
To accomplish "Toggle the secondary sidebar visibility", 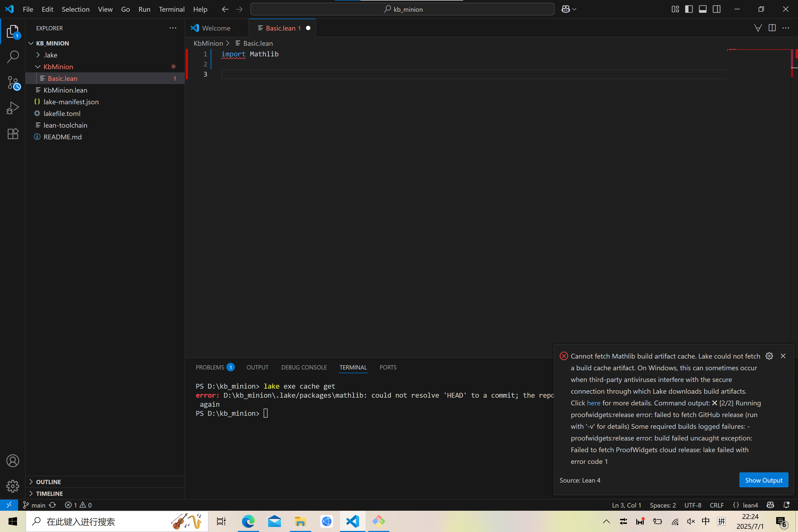I will pyautogui.click(x=717, y=9).
